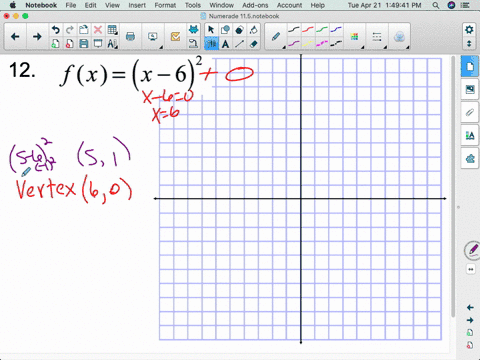This screenshot has width=480, height=360.
Task: Open the Edit menu
Action: pyautogui.click(x=90, y=5)
